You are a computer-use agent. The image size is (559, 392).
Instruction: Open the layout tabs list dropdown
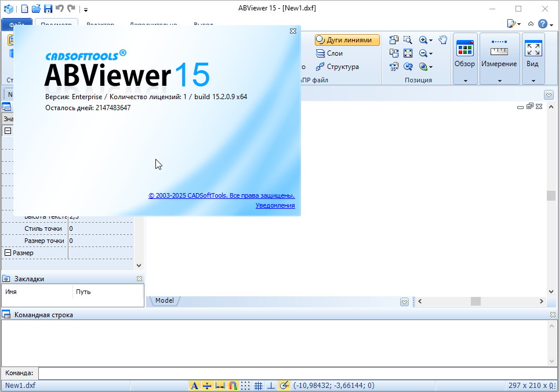(404, 302)
